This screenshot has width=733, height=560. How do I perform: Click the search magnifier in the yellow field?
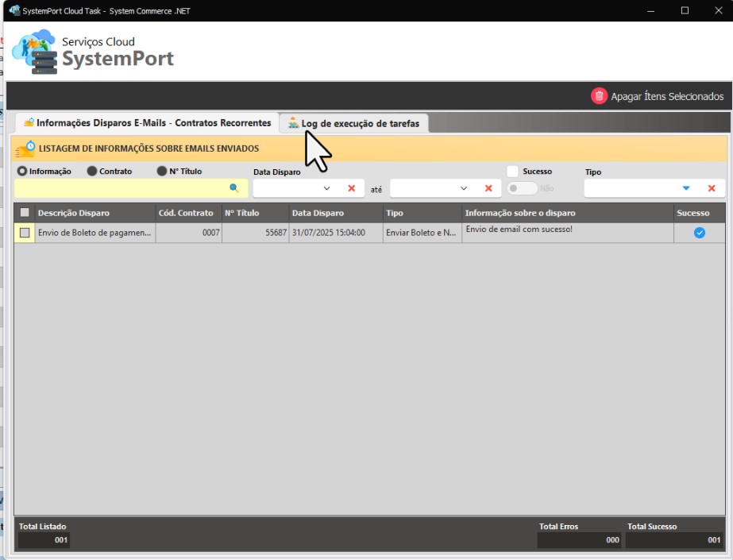(234, 188)
